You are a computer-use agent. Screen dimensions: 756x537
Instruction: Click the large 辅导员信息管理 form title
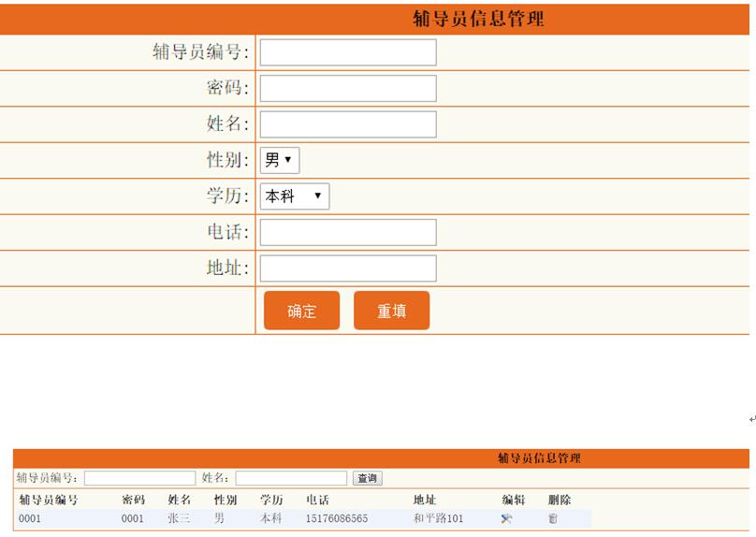click(478, 19)
